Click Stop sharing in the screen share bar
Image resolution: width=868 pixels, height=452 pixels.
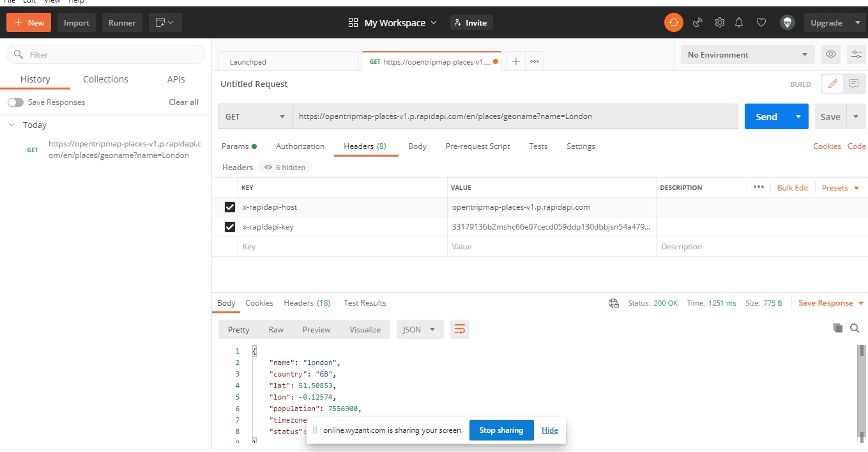point(501,430)
